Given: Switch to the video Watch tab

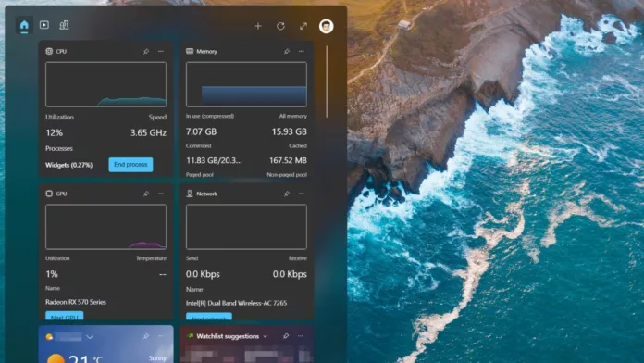Looking at the screenshot, I should click(43, 25).
